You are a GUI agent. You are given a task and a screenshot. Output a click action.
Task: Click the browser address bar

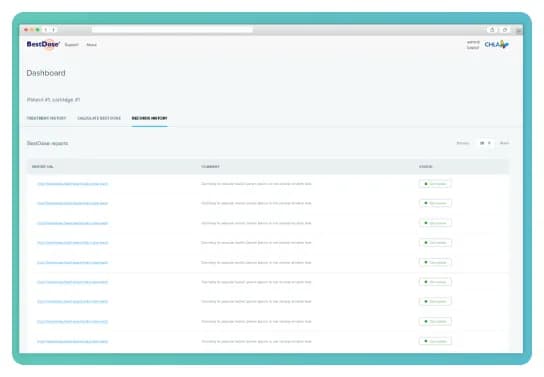172,30
